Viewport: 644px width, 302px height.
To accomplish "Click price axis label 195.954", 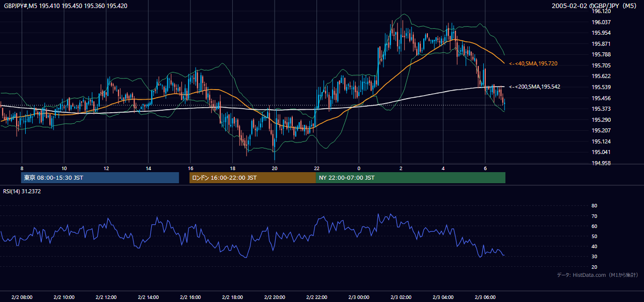I will pyautogui.click(x=601, y=33).
